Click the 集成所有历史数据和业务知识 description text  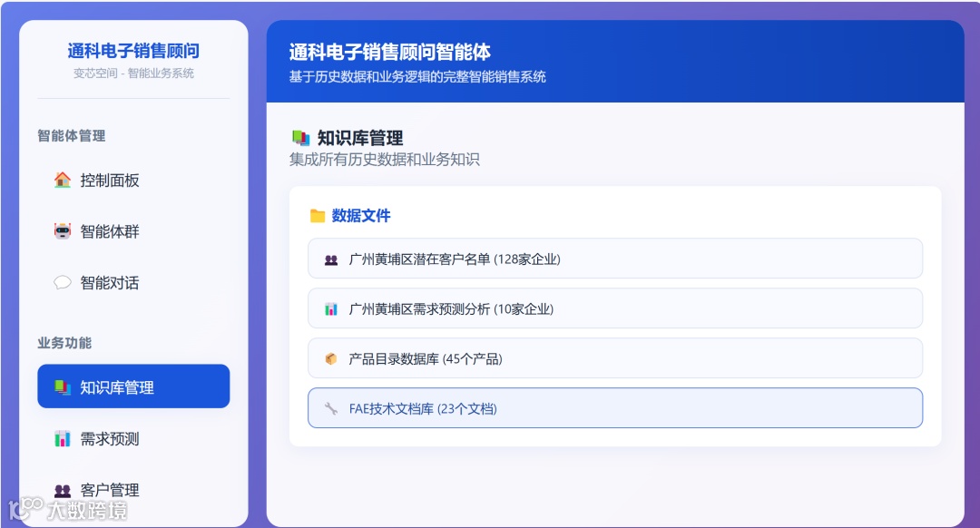point(385,160)
